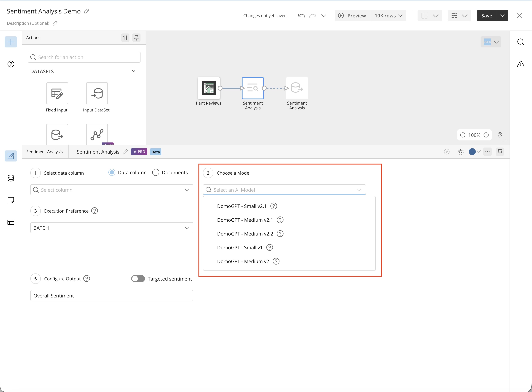The width and height of the screenshot is (532, 392).
Task: Open the dataflow settings sliders dropdown
Action: 459,16
